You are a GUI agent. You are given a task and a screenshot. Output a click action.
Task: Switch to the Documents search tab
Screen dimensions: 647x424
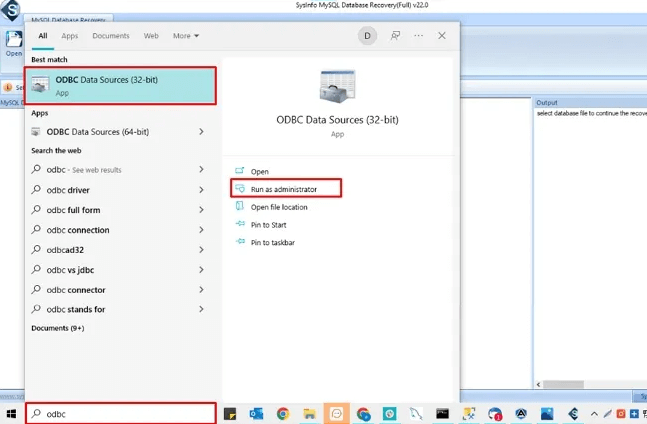(x=111, y=36)
